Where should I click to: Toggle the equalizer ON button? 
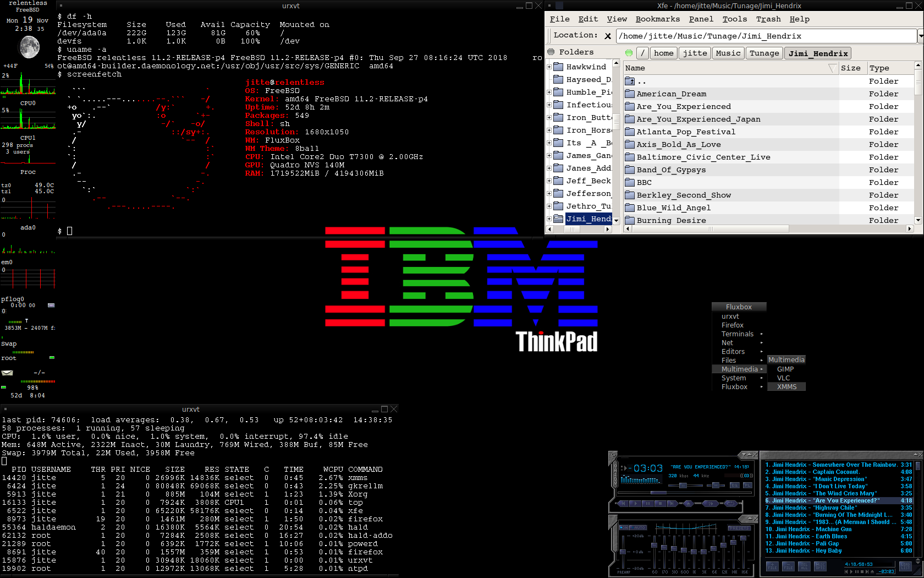[624, 527]
